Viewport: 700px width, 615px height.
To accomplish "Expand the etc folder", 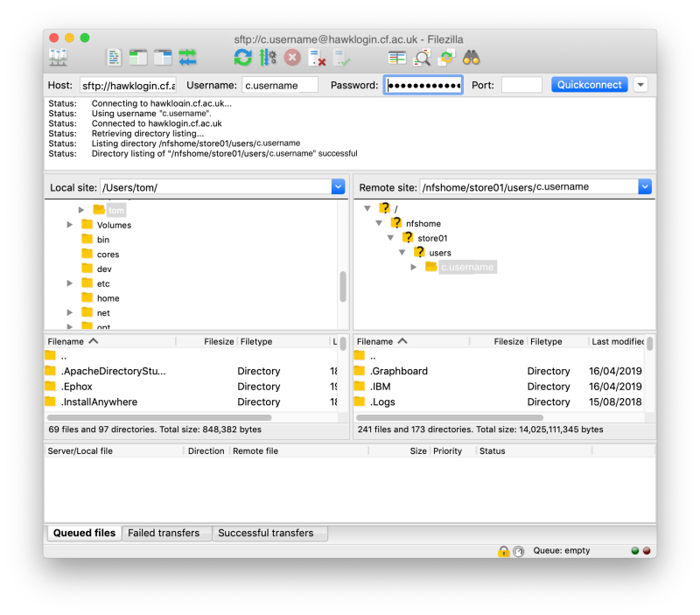I will [x=70, y=283].
